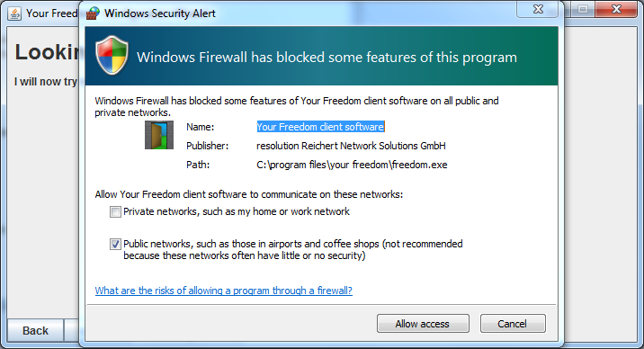Click the Windows Security Alert title bar text
The image size is (644, 349).
(x=160, y=13)
